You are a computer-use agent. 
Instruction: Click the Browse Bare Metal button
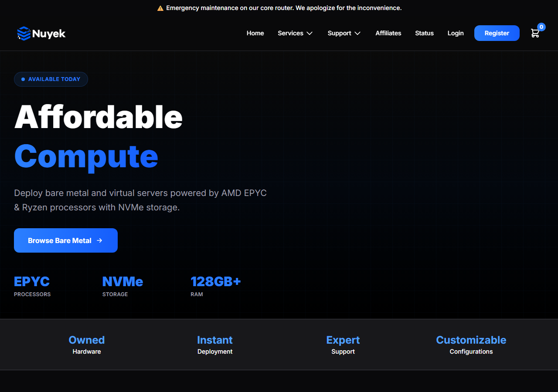pyautogui.click(x=66, y=240)
